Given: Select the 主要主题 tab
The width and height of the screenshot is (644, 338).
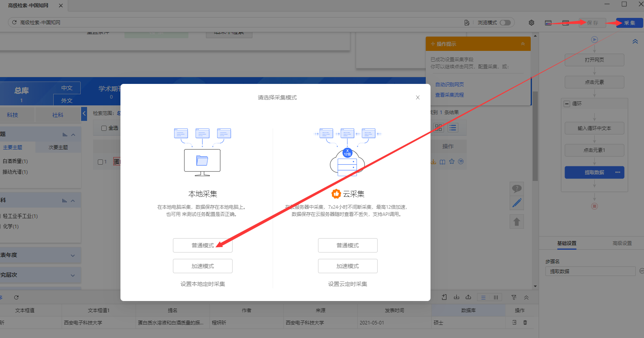Looking at the screenshot, I should click(x=13, y=148).
